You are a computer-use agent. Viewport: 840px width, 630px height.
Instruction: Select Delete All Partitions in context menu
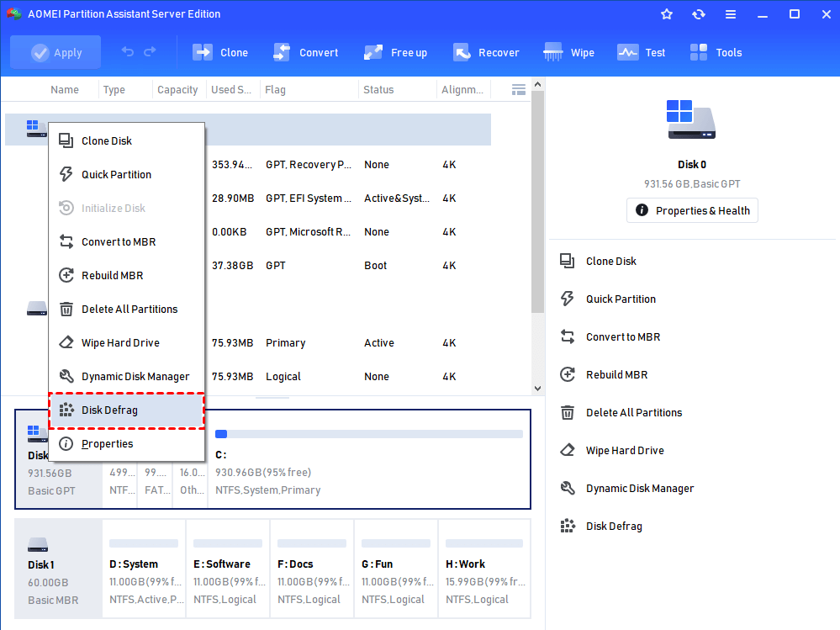click(x=126, y=309)
